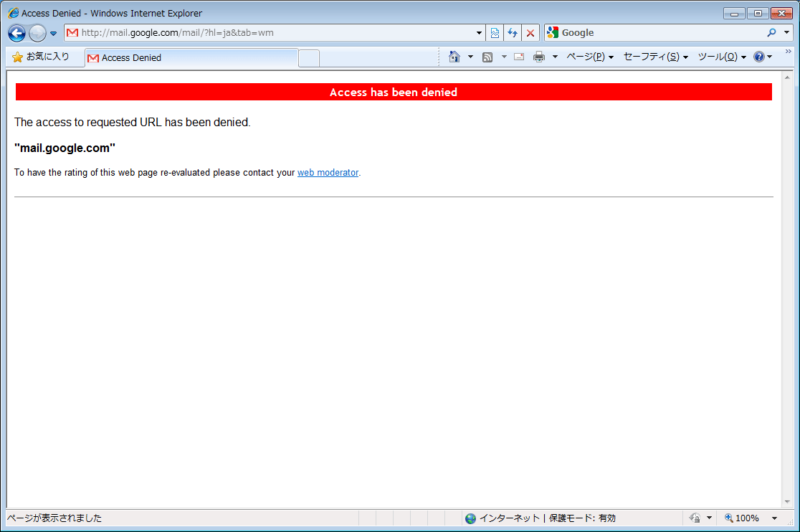
Task: Click the Help question mark icon
Action: 758,57
